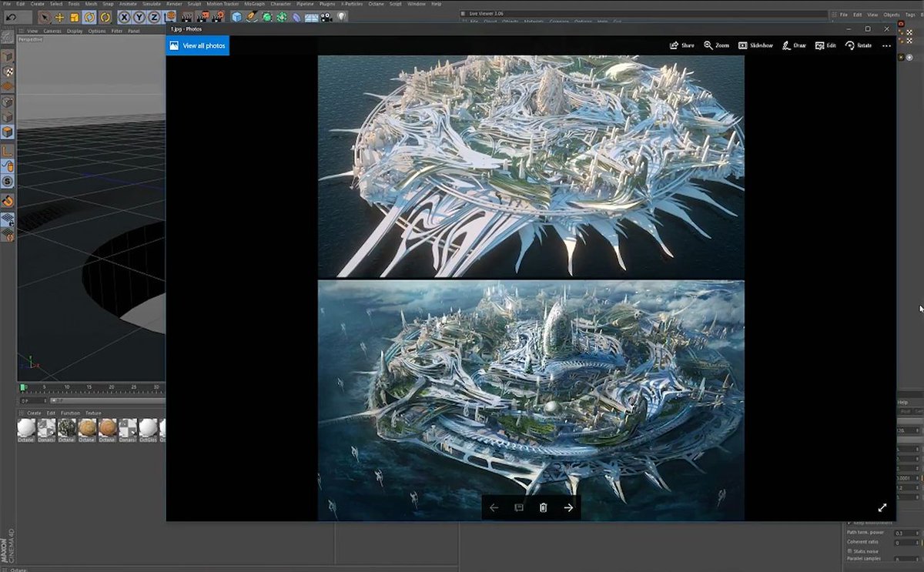Add a Cube primitive object
The image size is (924, 572).
(236, 17)
